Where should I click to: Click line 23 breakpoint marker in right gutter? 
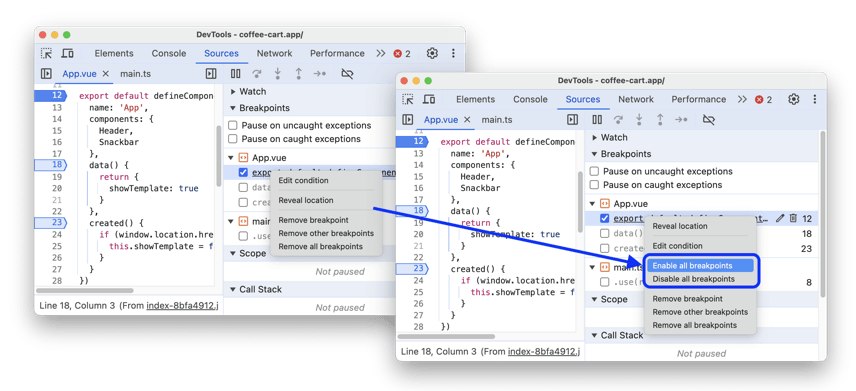point(412,269)
